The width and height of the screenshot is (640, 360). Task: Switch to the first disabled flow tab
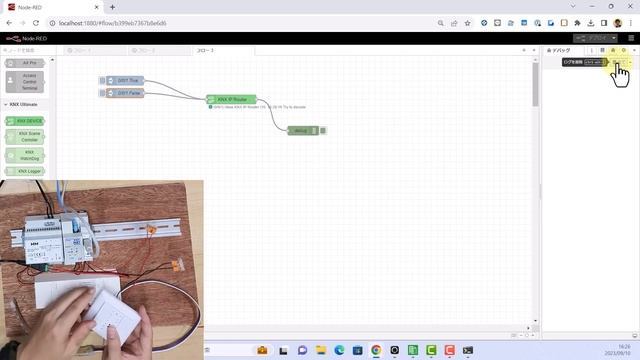pyautogui.click(x=95, y=51)
